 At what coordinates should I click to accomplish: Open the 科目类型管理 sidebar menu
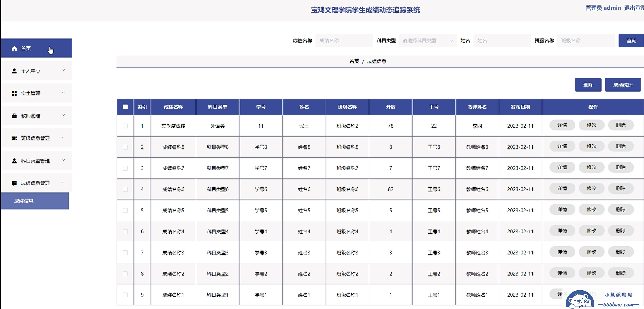(x=37, y=160)
